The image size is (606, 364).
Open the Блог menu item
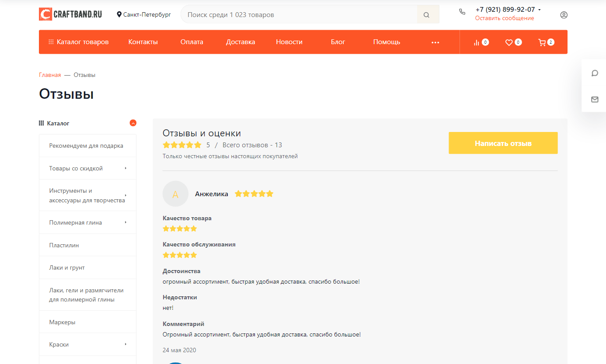coord(338,42)
